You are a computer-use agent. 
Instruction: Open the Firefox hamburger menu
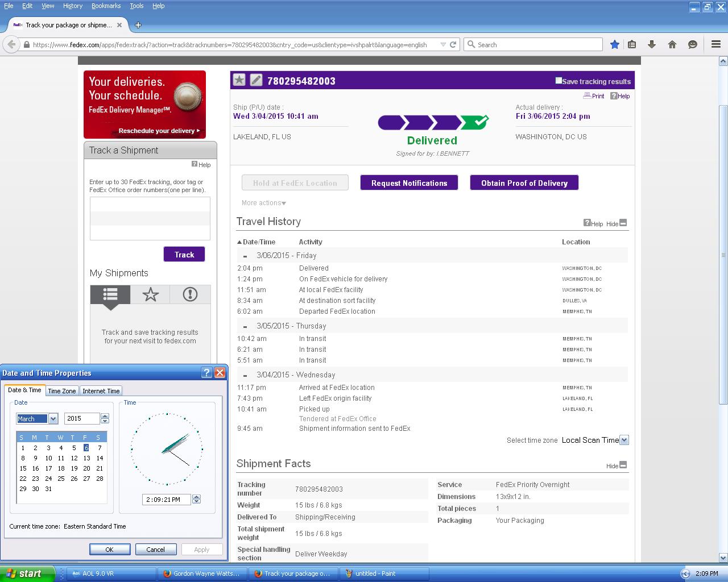pos(716,44)
